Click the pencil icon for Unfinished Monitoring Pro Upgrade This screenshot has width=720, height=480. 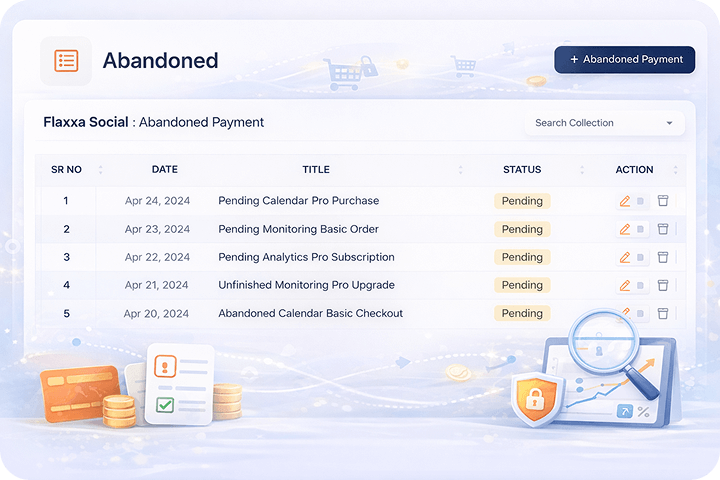pos(625,285)
